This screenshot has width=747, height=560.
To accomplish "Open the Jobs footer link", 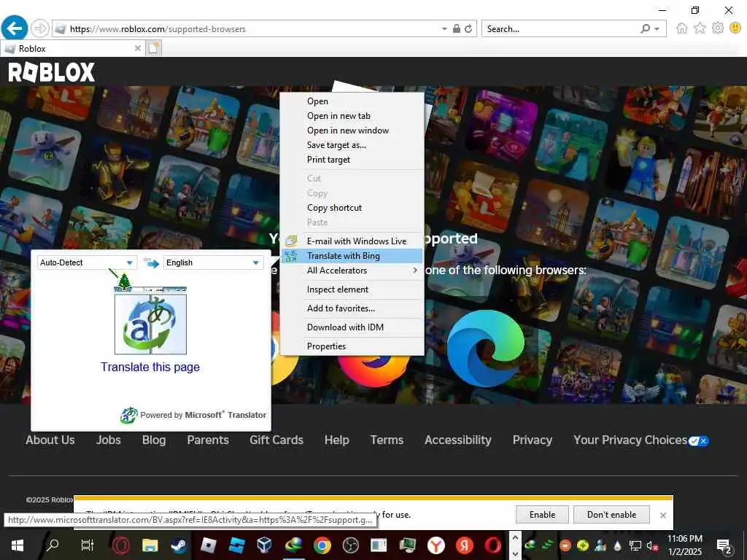I will click(x=108, y=440).
